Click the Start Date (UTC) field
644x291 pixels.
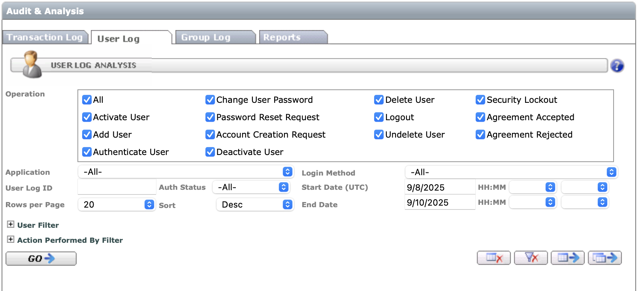tap(439, 187)
